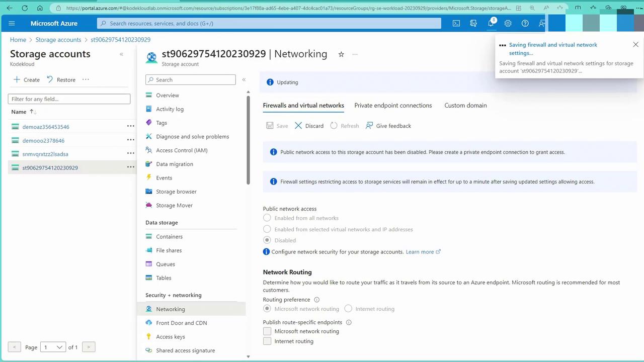Open Directories and subscriptions filter icon
The width and height of the screenshot is (644, 362).
click(x=473, y=23)
